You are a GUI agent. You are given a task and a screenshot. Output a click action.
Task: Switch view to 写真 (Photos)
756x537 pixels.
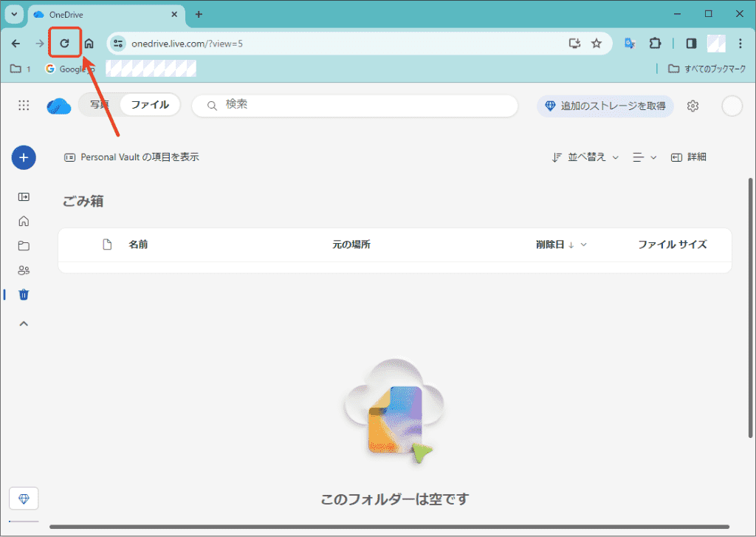pyautogui.click(x=100, y=105)
